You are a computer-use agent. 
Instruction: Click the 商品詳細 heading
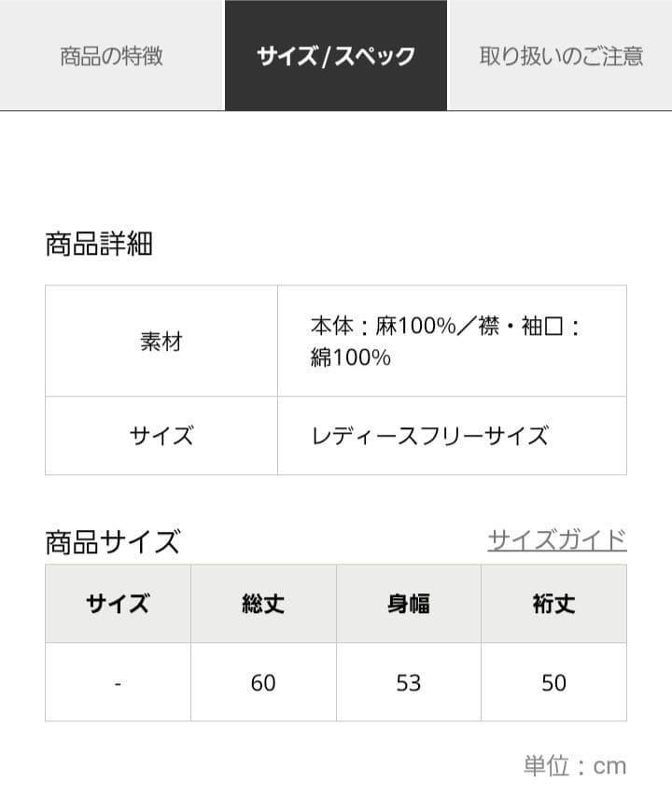[x=101, y=244]
